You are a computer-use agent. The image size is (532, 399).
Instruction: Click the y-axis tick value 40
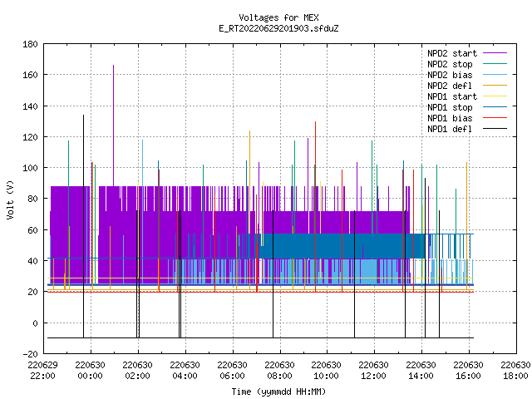coord(32,261)
